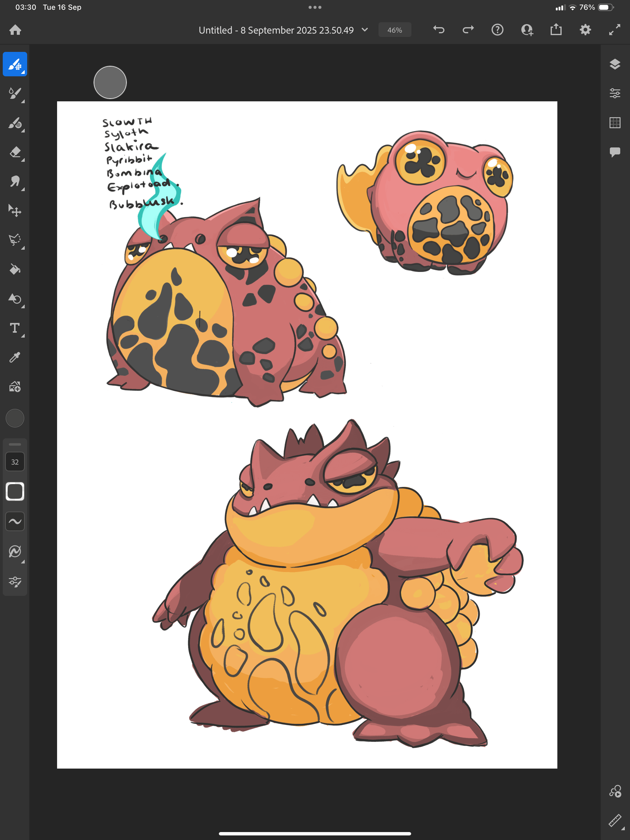Pick the Eraser tool

[15, 152]
